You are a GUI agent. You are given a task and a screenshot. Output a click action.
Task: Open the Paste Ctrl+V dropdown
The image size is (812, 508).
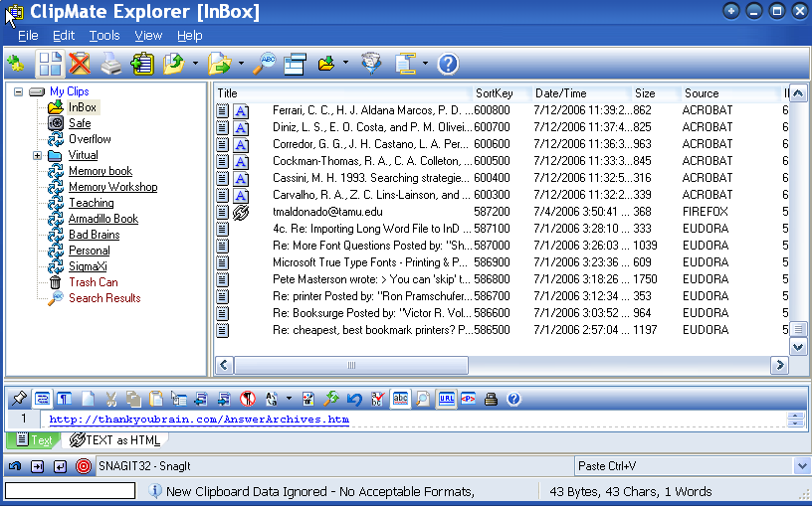pyautogui.click(x=802, y=466)
